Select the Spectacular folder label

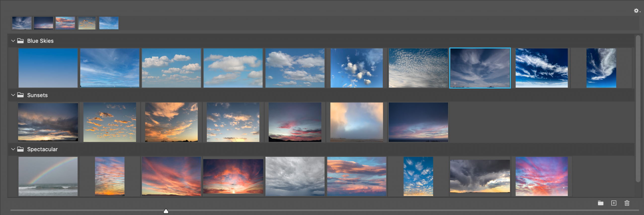(x=42, y=149)
